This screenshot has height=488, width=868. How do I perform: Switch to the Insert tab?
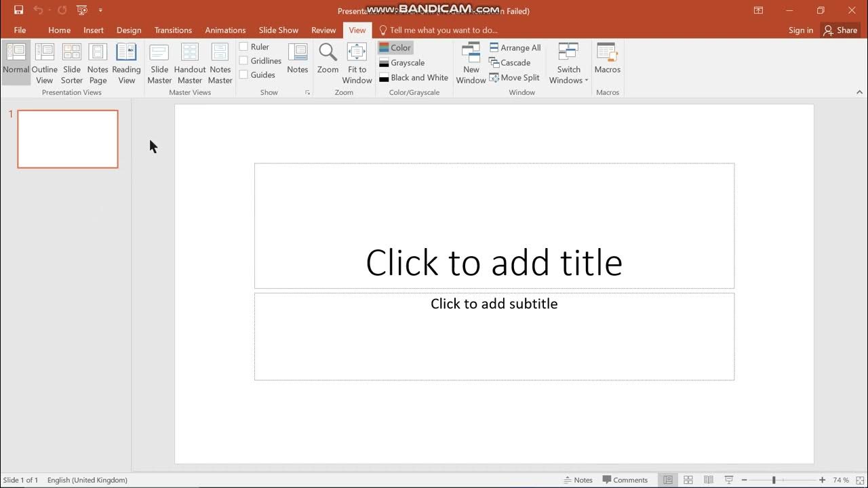pos(94,30)
